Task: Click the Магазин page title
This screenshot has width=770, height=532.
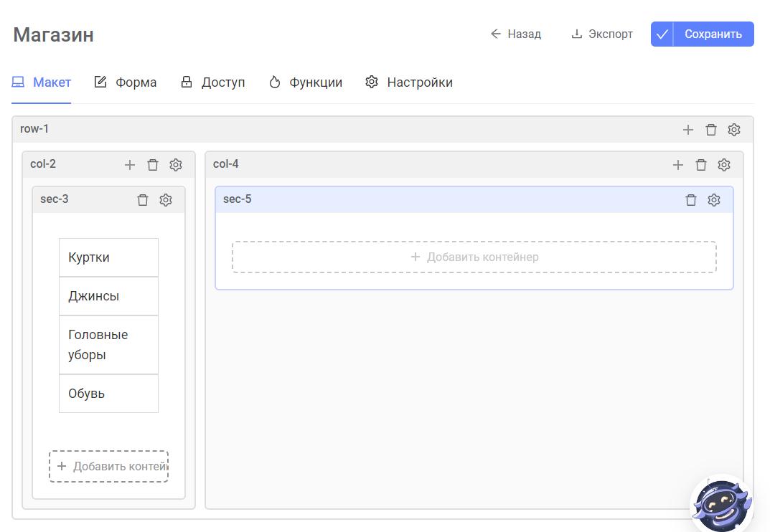Action: tap(54, 35)
